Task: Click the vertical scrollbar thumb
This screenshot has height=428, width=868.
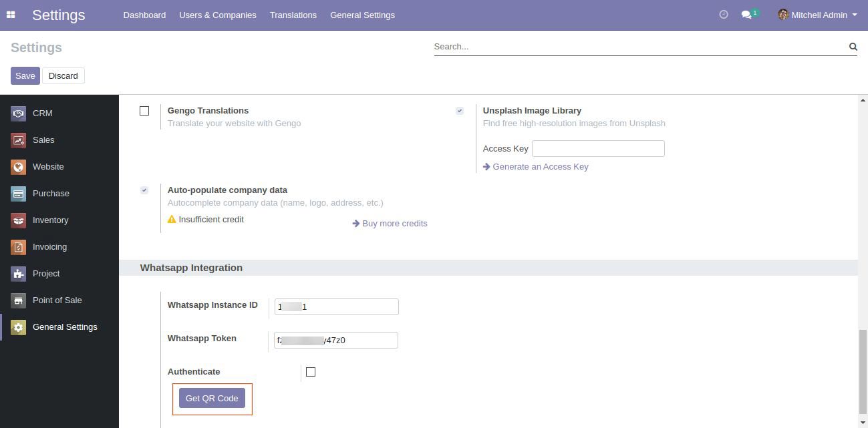Action: pyautogui.click(x=863, y=371)
